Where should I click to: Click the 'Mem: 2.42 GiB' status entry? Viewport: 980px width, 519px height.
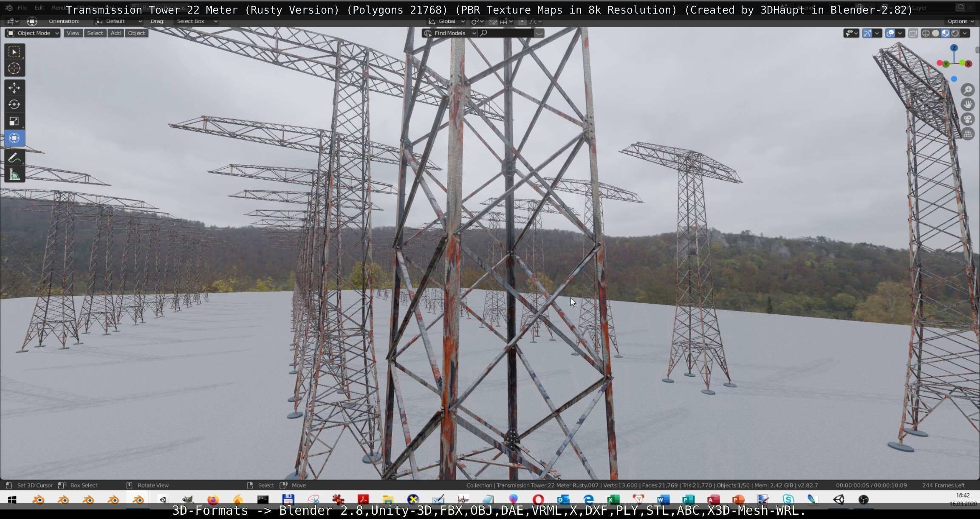click(x=774, y=485)
